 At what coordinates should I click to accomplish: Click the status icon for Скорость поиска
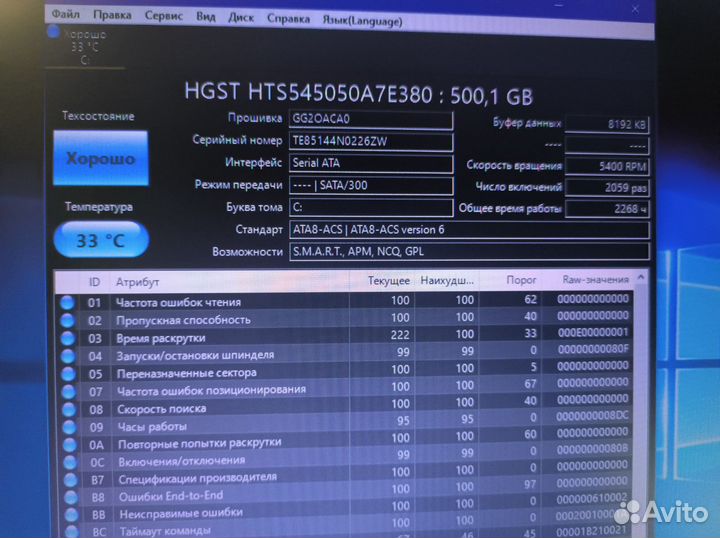tap(68, 409)
